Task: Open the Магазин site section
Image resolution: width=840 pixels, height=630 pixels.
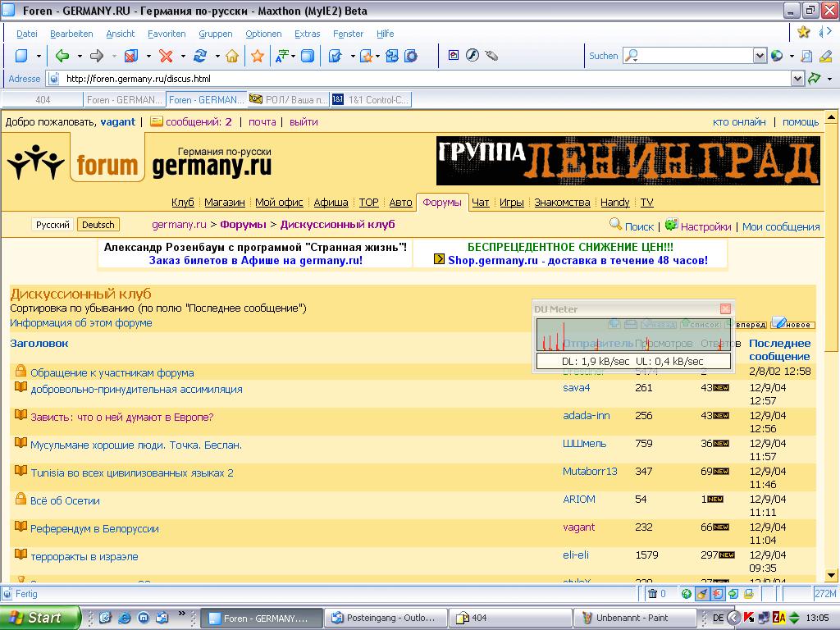Action: [x=225, y=202]
